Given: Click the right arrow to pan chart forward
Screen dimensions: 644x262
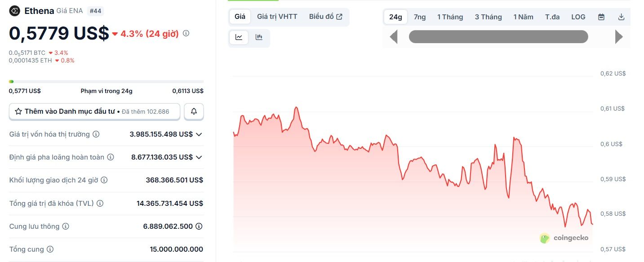Looking at the screenshot, I should (620, 37).
